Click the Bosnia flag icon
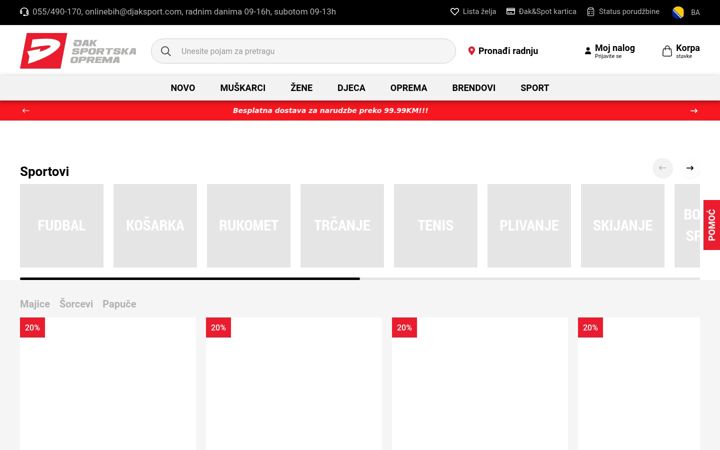This screenshot has height=450, width=720. 678,12
